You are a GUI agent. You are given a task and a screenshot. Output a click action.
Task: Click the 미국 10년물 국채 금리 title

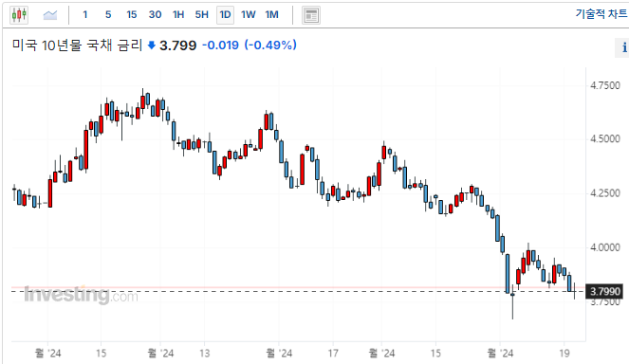point(78,45)
